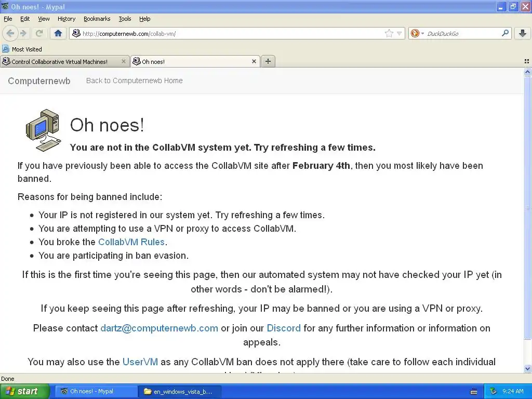The width and height of the screenshot is (532, 399).
Task: Open the Edit menu
Action: 25,19
